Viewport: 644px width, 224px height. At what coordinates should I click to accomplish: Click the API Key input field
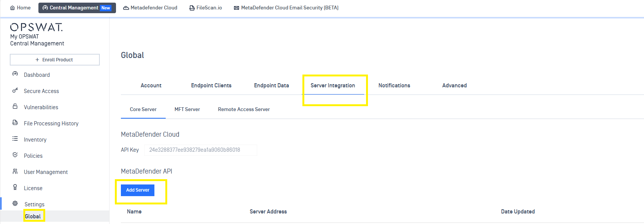(200, 150)
